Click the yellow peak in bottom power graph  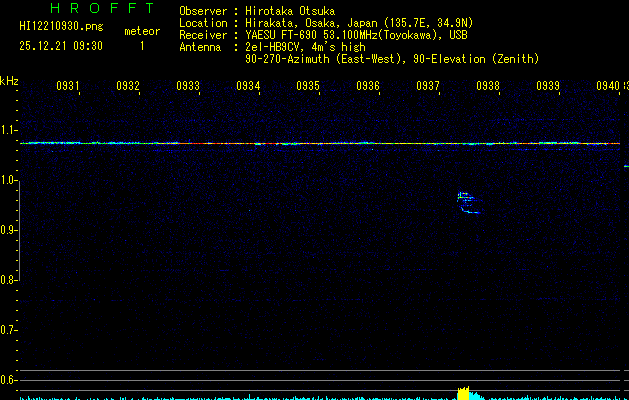pyautogui.click(x=464, y=393)
